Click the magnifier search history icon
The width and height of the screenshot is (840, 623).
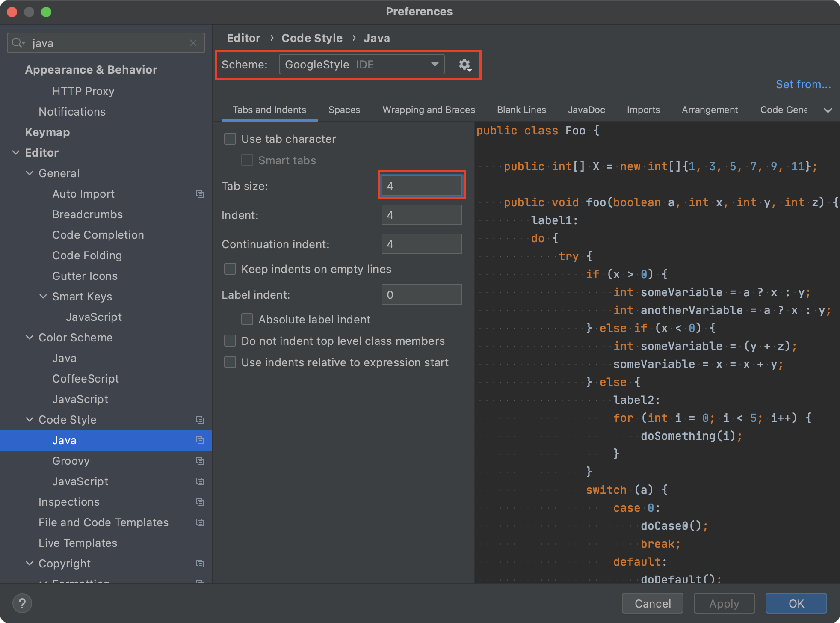[18, 43]
